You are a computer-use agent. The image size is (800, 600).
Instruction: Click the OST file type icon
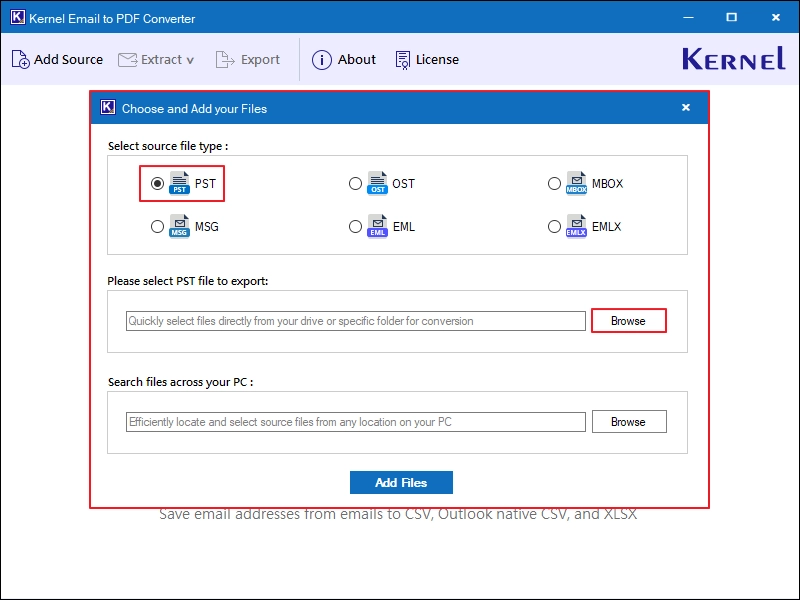tap(377, 183)
